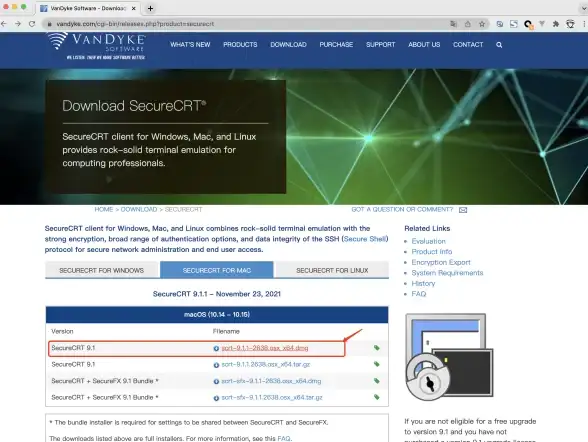Image resolution: width=588 pixels, height=442 pixels.
Task: Open the extensions puzzle icon
Action: click(556, 24)
